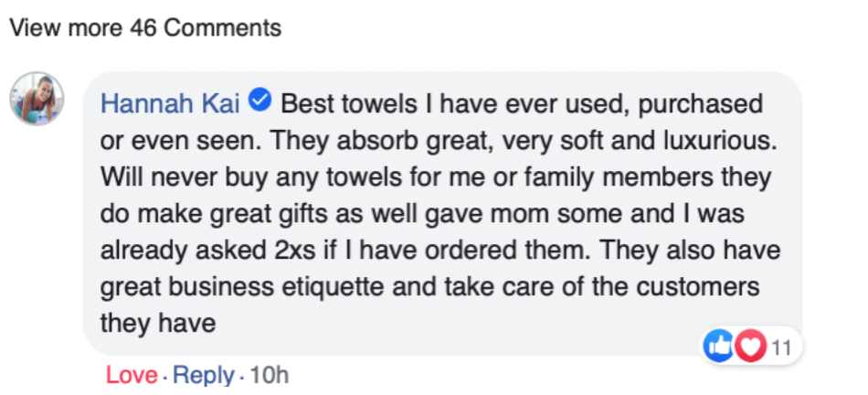Open Hannah Kai's profile picture
The image size is (868, 395).
tap(37, 98)
